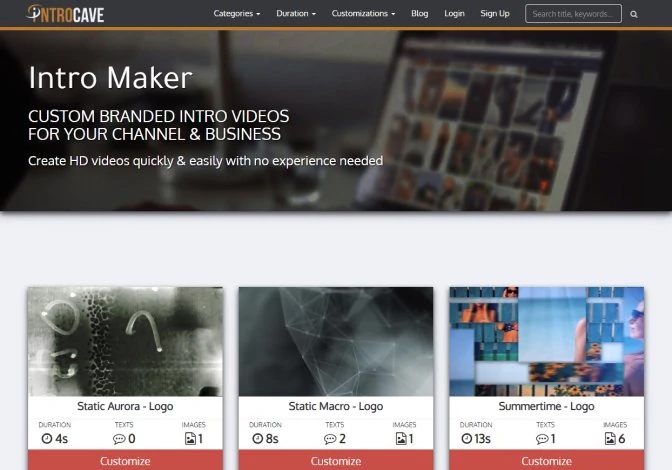
Task: Click the Static Macro - Logo title
Action: (336, 406)
